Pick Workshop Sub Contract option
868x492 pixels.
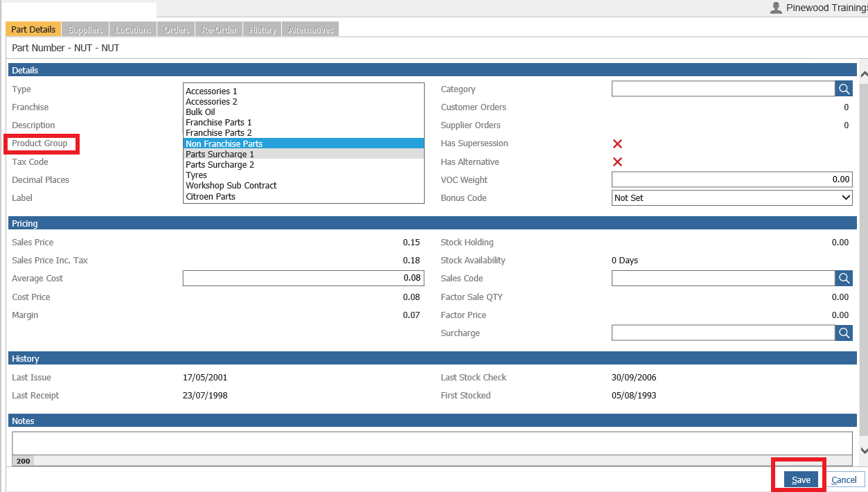click(x=303, y=186)
